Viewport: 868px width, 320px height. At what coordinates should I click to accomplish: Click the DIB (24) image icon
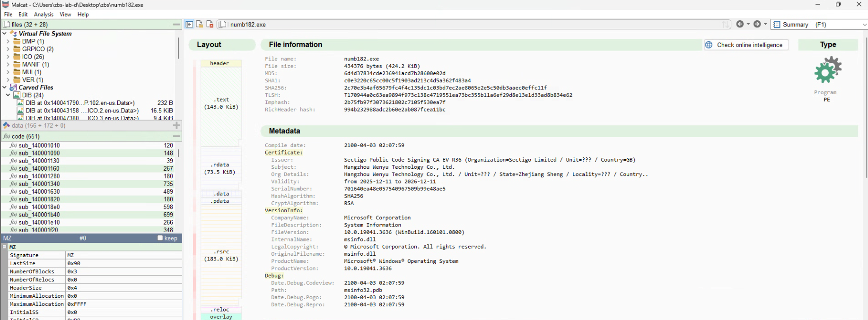[x=17, y=95]
